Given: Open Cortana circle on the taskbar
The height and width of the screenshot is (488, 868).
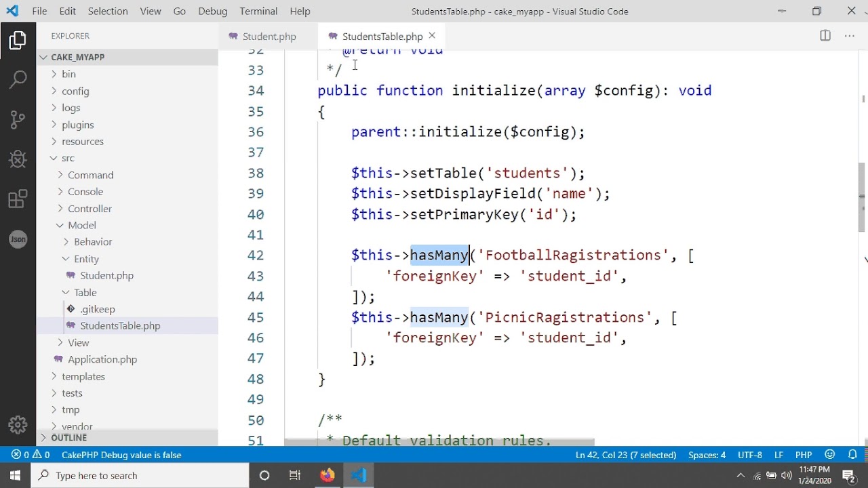Looking at the screenshot, I should pyautogui.click(x=264, y=475).
